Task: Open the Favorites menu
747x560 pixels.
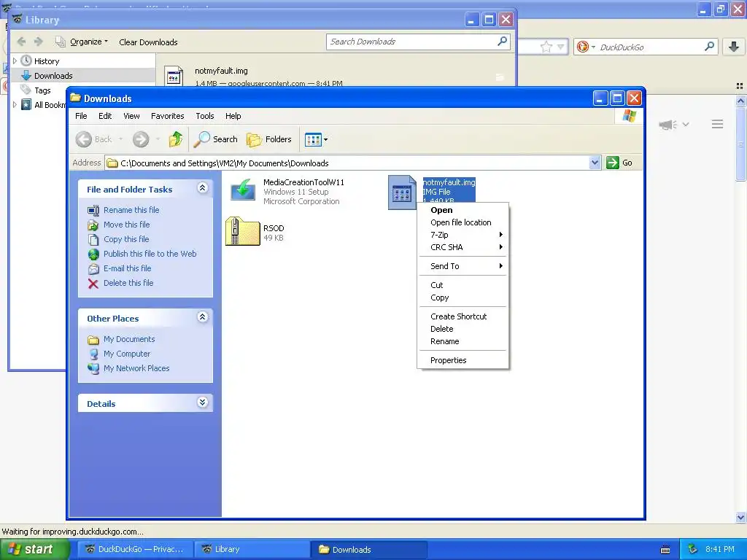Action: click(167, 116)
